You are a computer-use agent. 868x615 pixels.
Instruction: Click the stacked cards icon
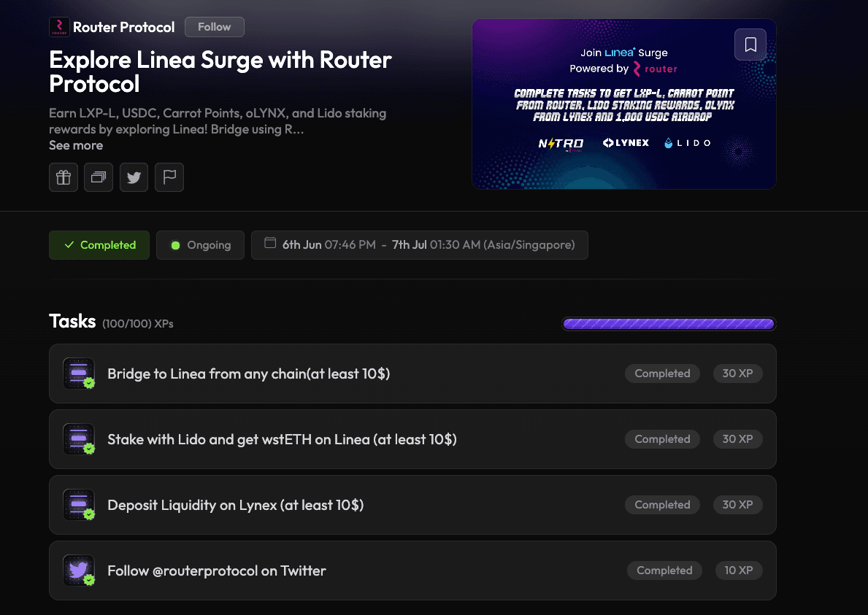[99, 177]
